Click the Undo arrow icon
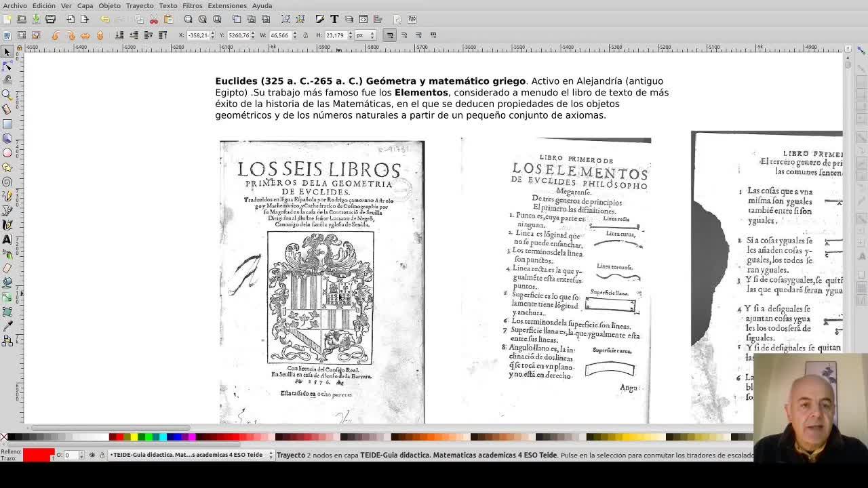The image size is (868, 488). point(104,19)
